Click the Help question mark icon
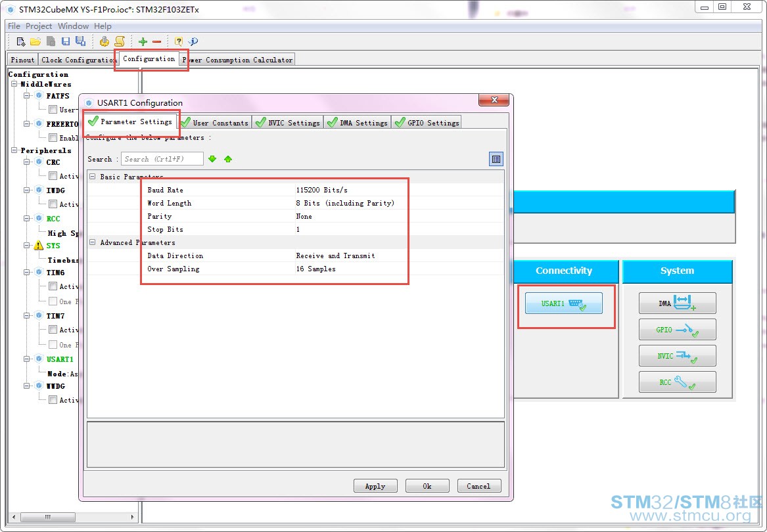 tap(179, 41)
